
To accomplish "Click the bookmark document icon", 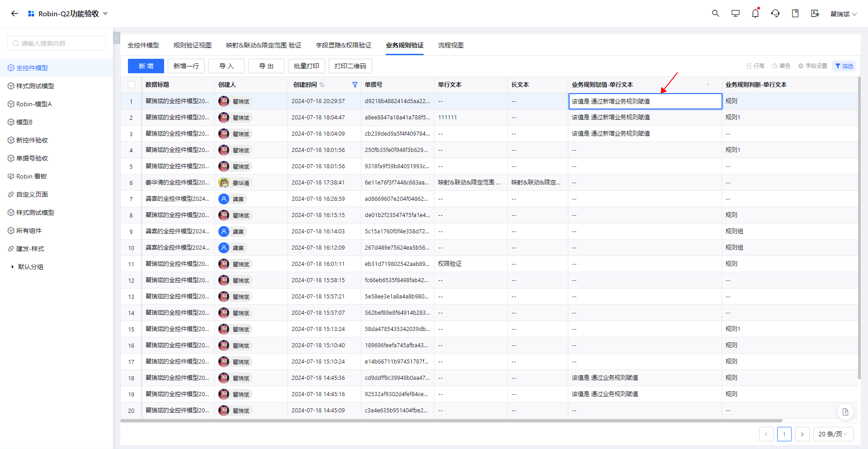I will (x=795, y=14).
